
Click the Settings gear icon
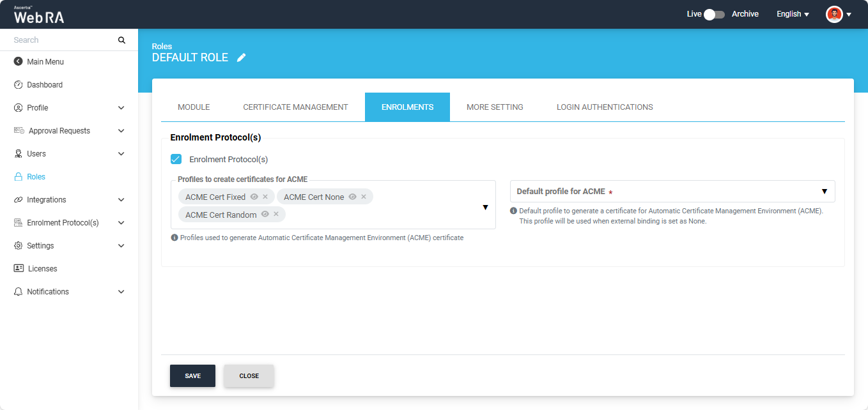click(x=18, y=246)
